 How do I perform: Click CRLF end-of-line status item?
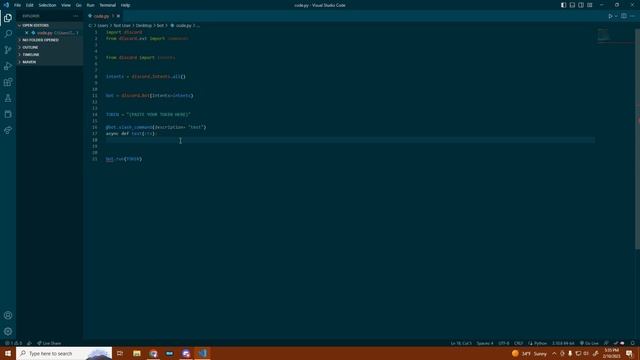(518, 343)
